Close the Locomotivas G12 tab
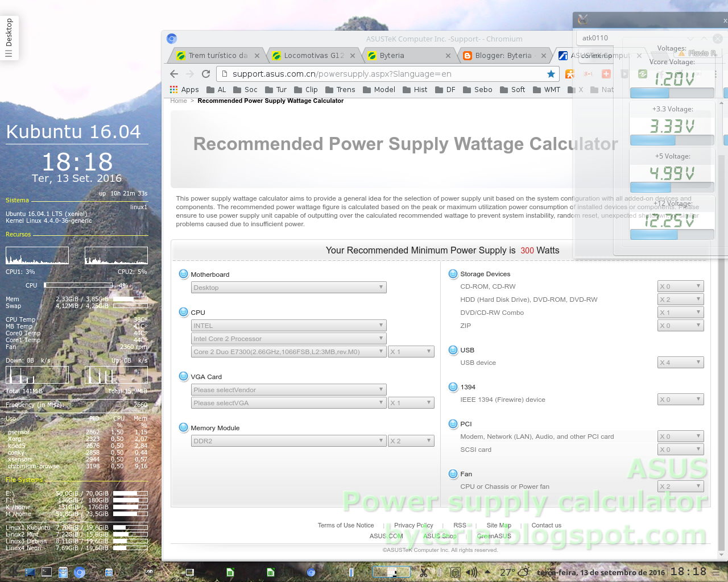 click(x=353, y=56)
